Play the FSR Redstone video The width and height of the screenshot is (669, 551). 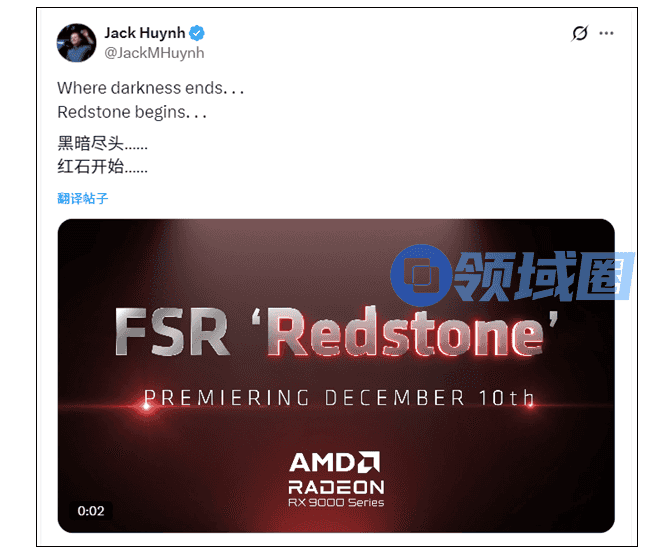point(336,376)
